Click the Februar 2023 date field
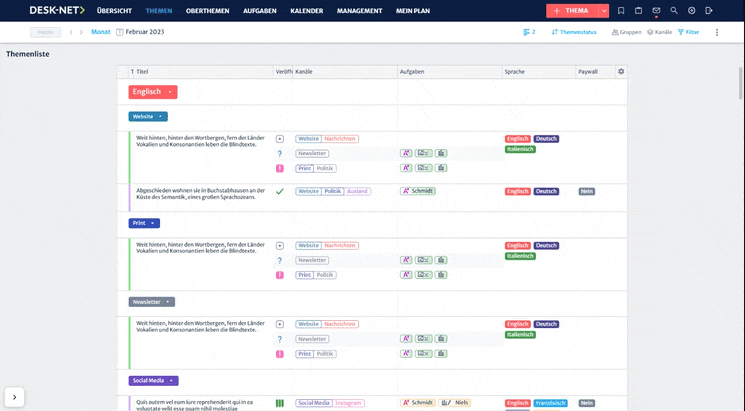745x411 pixels. [144, 32]
